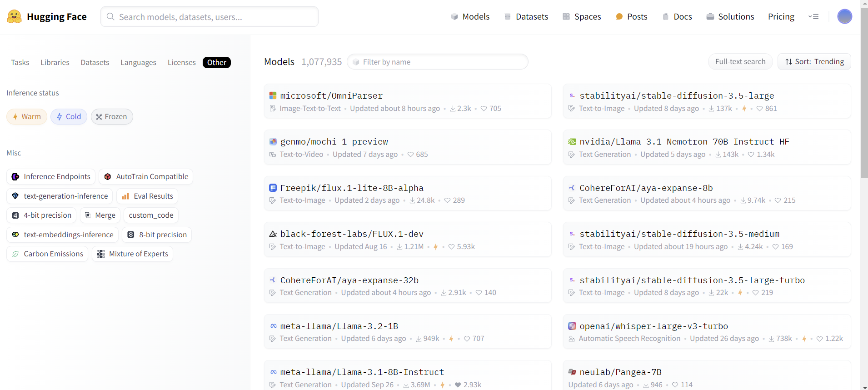Click the download icon on Freepik flux card
This screenshot has width=868, height=390.
[x=412, y=200]
